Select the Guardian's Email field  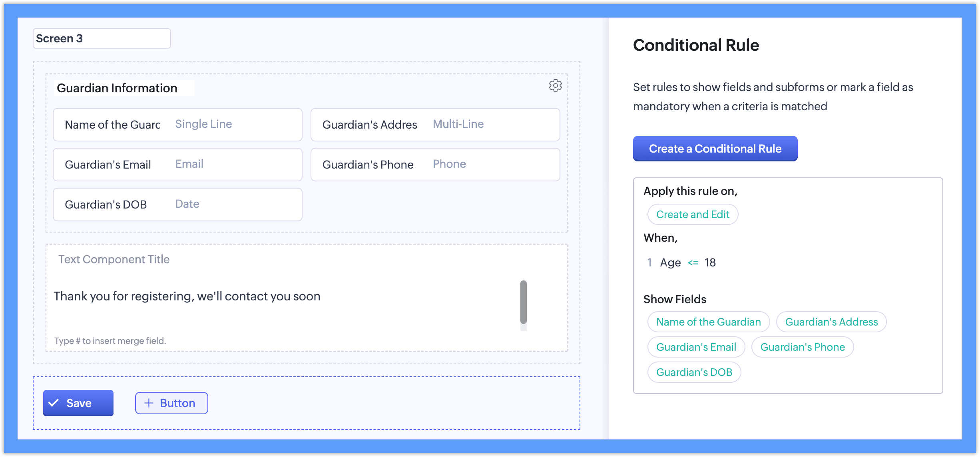(177, 165)
